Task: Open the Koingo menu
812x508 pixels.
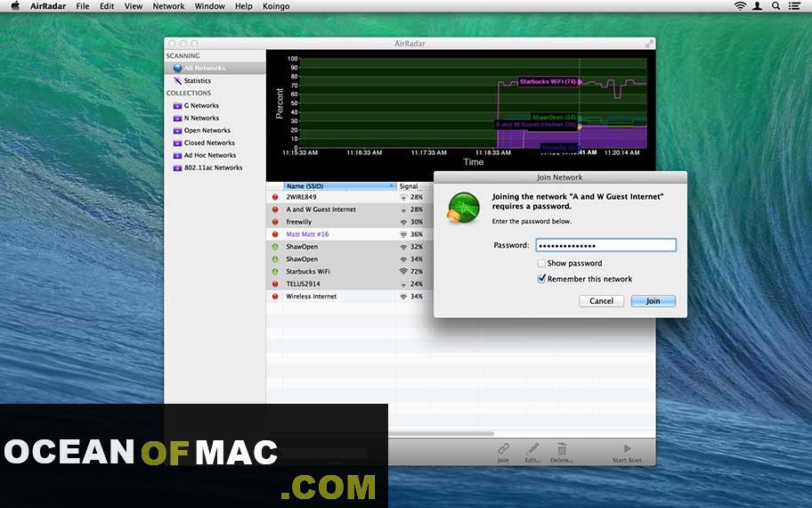Action: pos(276,6)
